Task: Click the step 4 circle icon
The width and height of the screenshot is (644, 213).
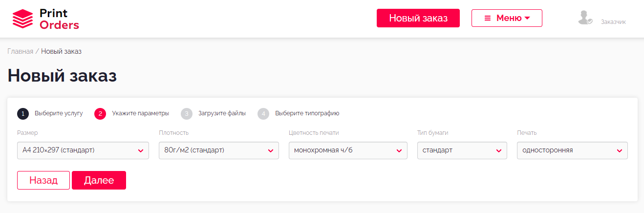Action: [263, 114]
